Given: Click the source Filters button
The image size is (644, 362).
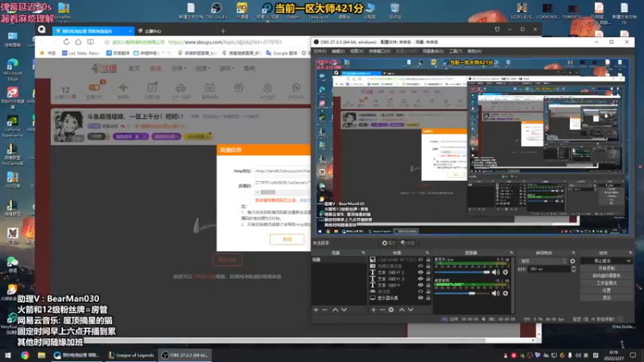Looking at the screenshot, I should [x=407, y=243].
